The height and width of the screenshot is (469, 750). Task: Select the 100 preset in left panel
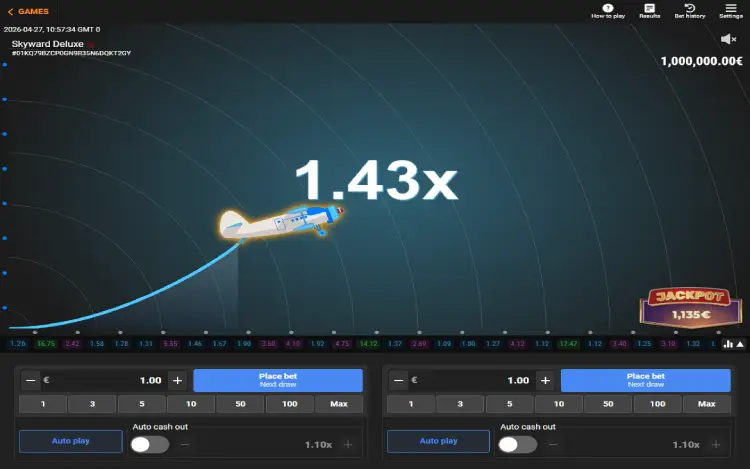[290, 404]
